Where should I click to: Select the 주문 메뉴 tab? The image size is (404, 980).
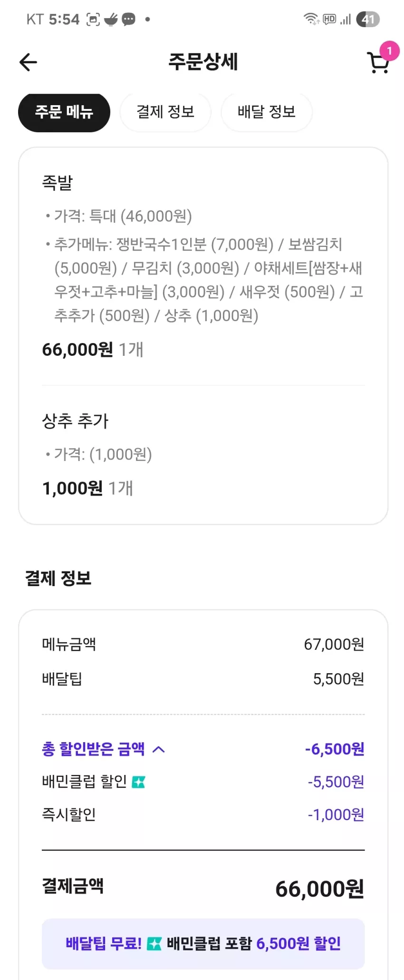[64, 112]
